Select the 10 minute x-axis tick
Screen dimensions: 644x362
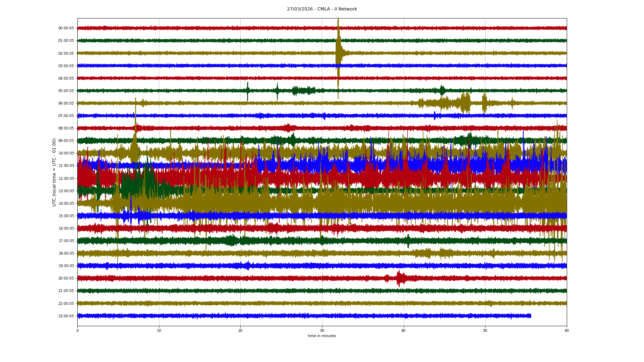[x=159, y=331]
